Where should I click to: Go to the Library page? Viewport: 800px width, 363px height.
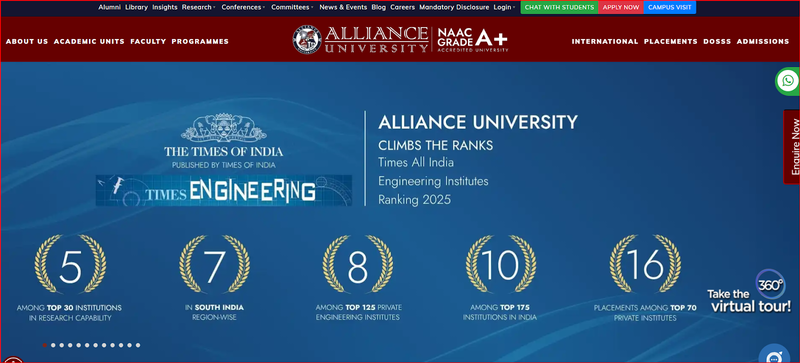tap(136, 7)
